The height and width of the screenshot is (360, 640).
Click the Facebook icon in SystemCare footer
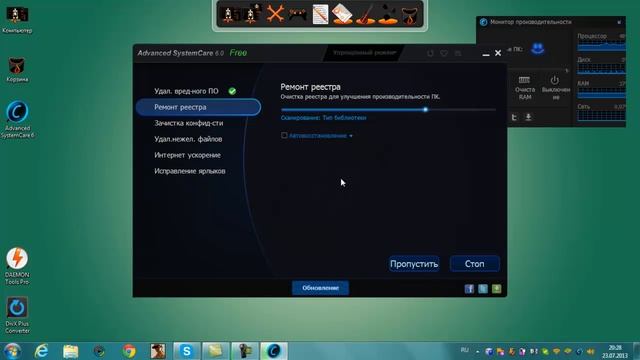469,289
